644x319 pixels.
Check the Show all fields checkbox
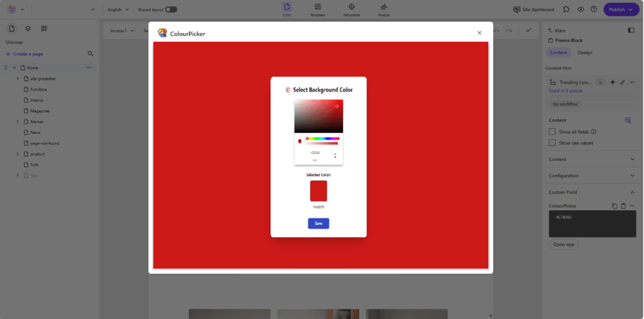[552, 131]
